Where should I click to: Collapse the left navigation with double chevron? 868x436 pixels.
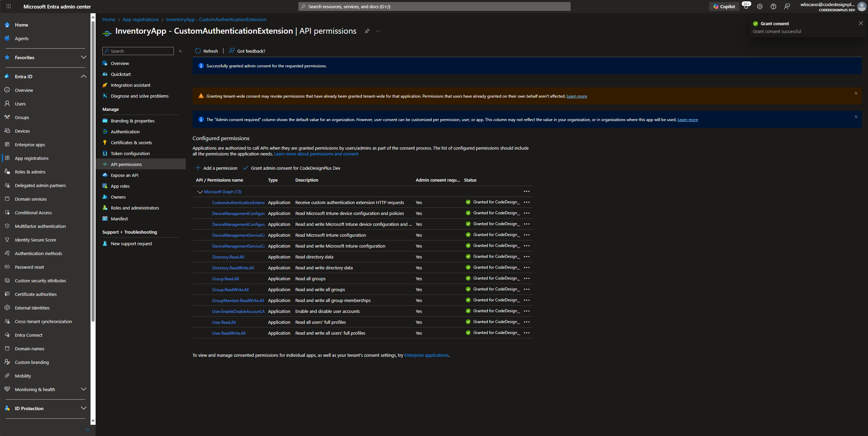(87, 430)
